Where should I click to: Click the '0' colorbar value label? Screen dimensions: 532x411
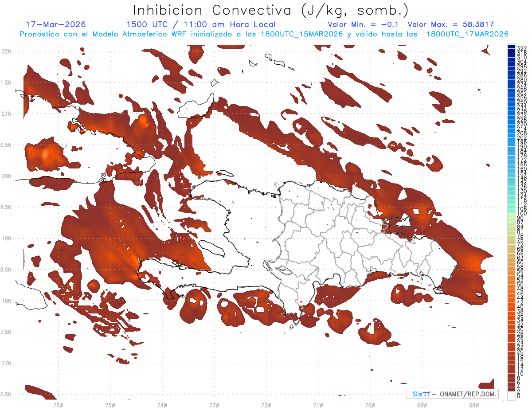tap(519, 396)
